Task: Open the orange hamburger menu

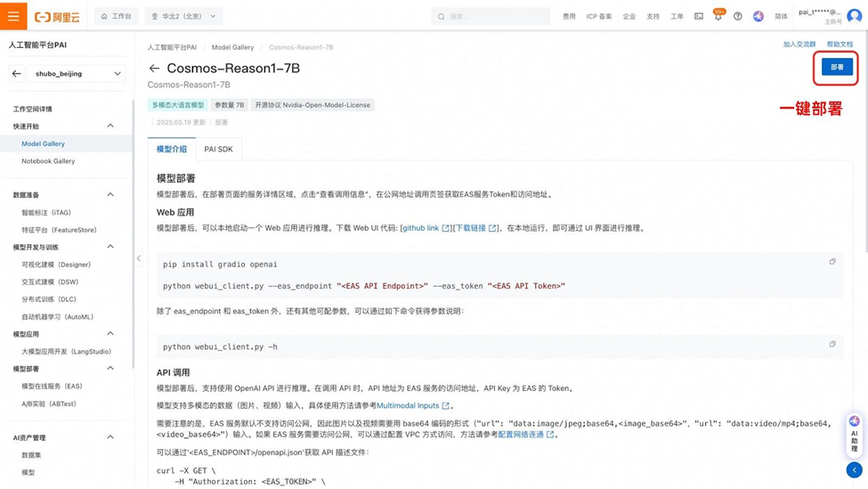Action: pyautogui.click(x=13, y=16)
